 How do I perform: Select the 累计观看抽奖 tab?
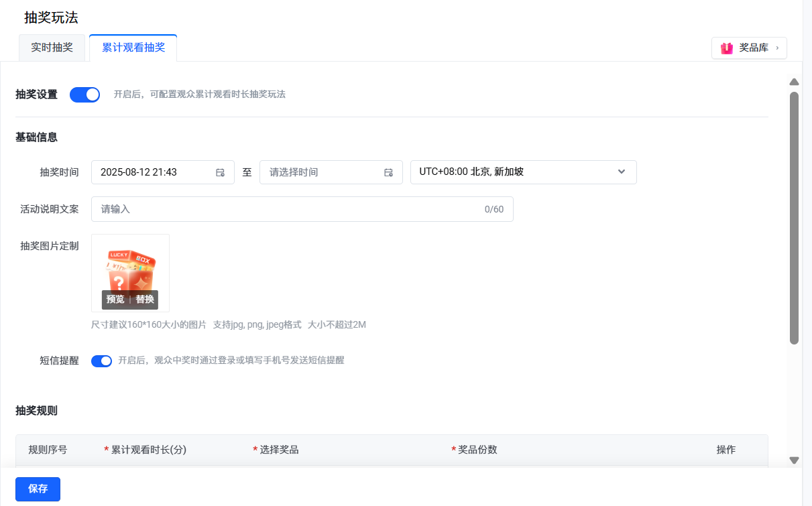pyautogui.click(x=133, y=48)
